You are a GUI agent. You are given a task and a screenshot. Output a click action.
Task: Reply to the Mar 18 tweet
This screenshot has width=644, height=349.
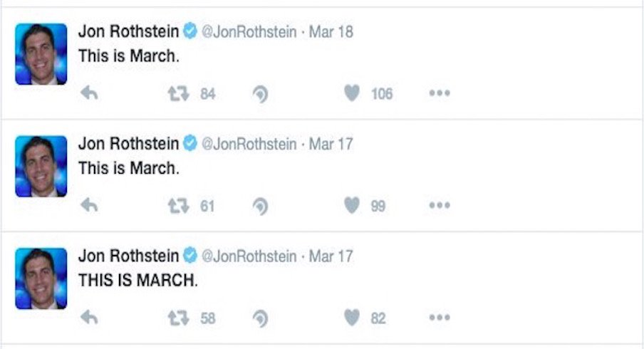(89, 93)
